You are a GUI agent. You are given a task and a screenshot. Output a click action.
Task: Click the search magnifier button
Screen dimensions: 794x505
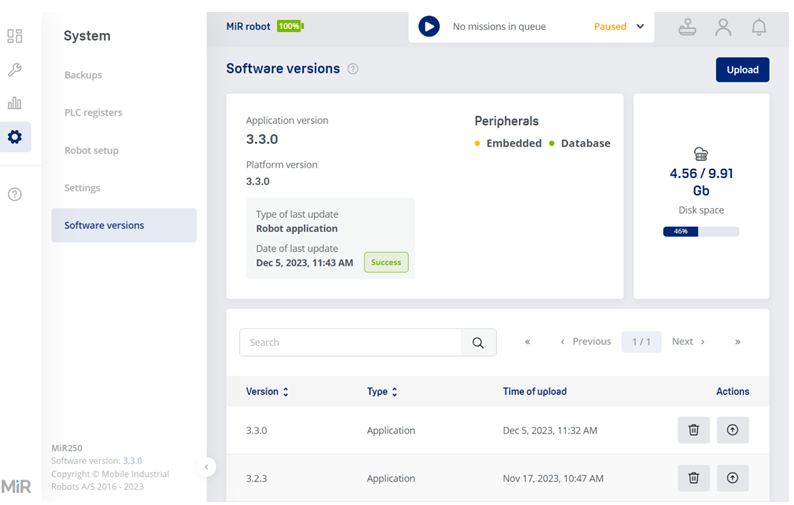point(478,342)
